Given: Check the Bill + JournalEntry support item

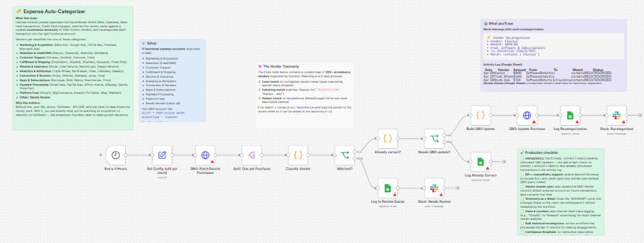Looking at the screenshot, I should [522, 174].
